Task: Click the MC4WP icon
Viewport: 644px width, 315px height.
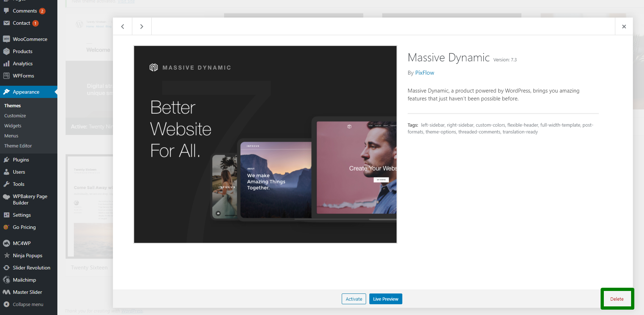Action: point(6,243)
